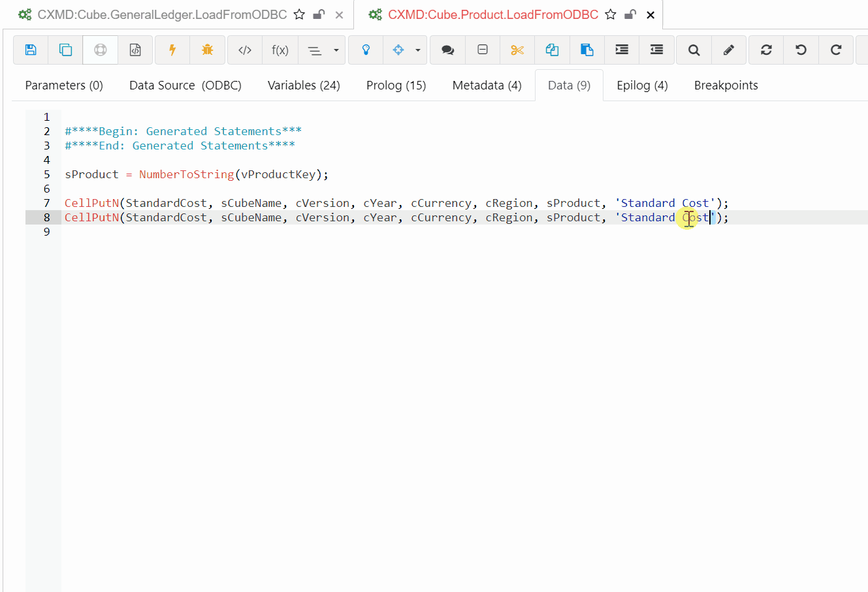Expand the align lines dropdown arrow
Screen dimensions: 868x592
click(336, 50)
